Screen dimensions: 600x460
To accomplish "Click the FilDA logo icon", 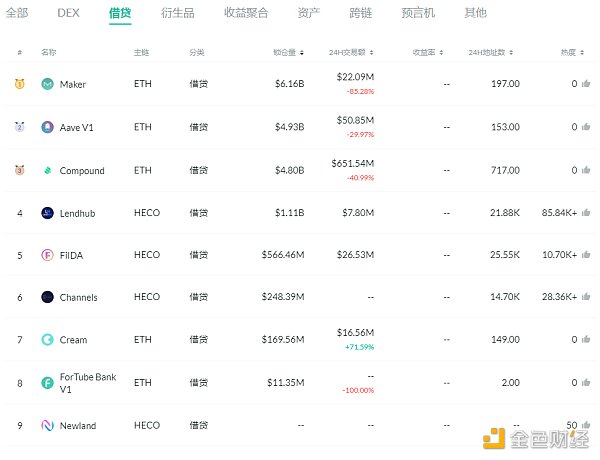I will (48, 255).
